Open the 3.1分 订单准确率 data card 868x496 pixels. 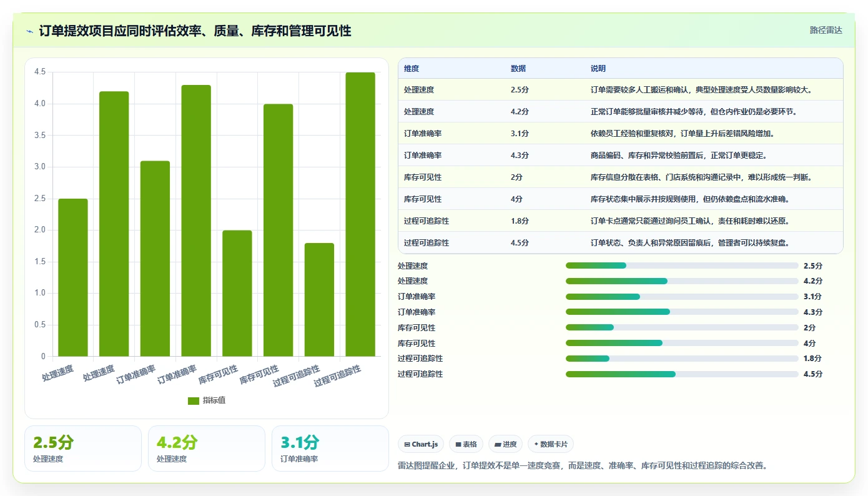330,449
